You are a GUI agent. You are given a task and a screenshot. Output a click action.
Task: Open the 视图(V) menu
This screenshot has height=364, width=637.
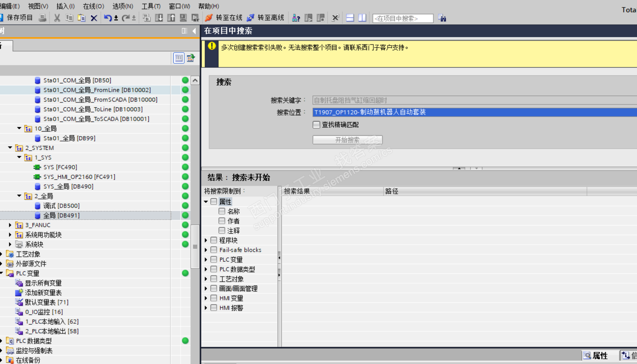coord(38,6)
